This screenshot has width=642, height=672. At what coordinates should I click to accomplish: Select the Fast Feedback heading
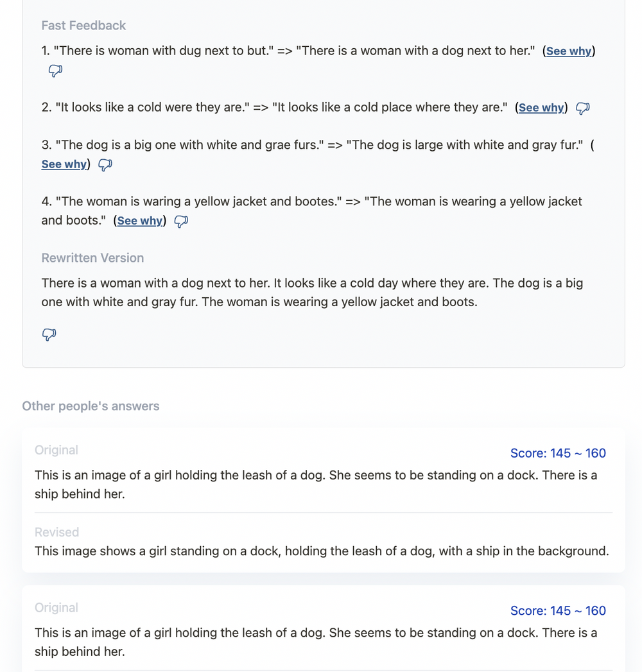click(x=83, y=26)
